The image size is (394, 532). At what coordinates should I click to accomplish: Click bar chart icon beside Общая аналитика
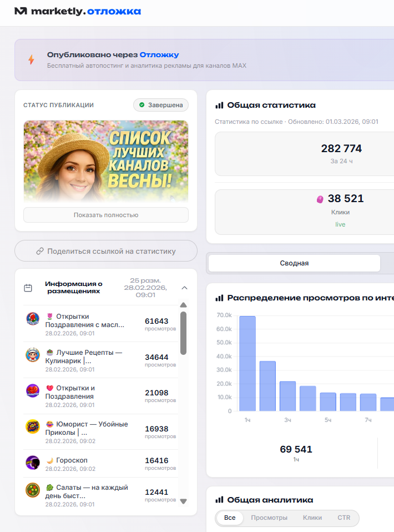point(219,500)
